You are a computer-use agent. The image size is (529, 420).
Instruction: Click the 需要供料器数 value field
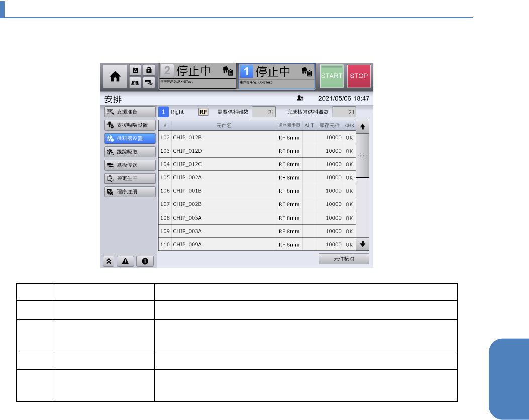click(264, 112)
